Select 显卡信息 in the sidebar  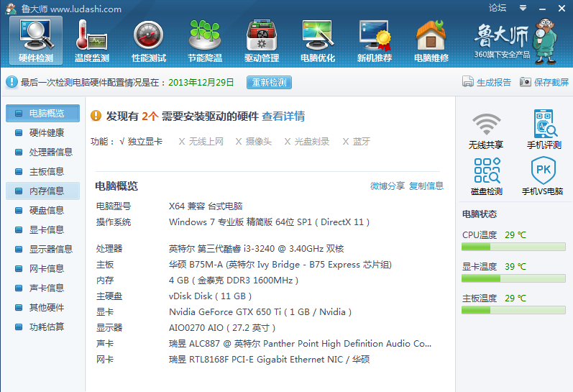[42, 229]
